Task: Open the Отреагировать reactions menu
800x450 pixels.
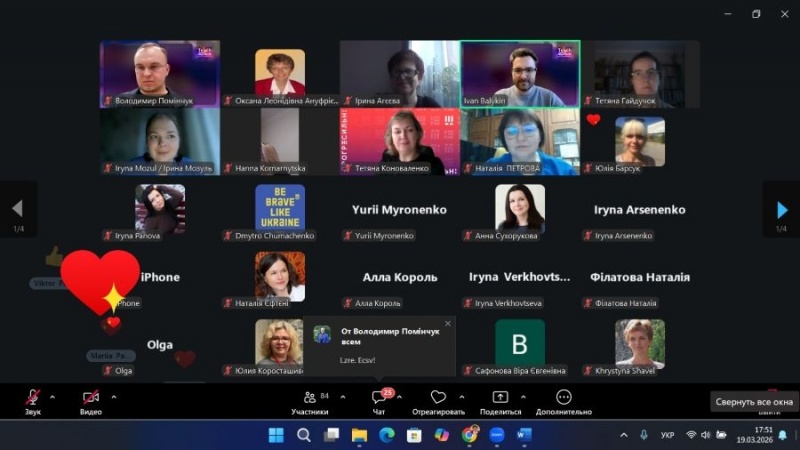Action: pyautogui.click(x=438, y=399)
